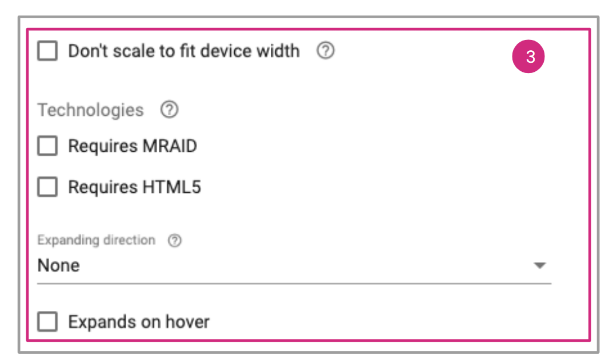Viewport: 605px width, 364px height.
Task: Show help for Expanding direction
Action: [175, 241]
